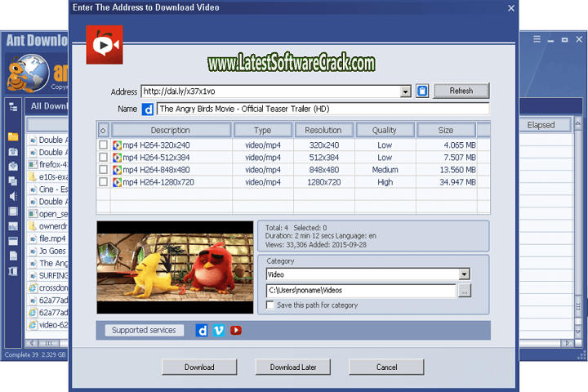Sort by Type column header
This screenshot has width=588, height=392.
coord(262,130)
